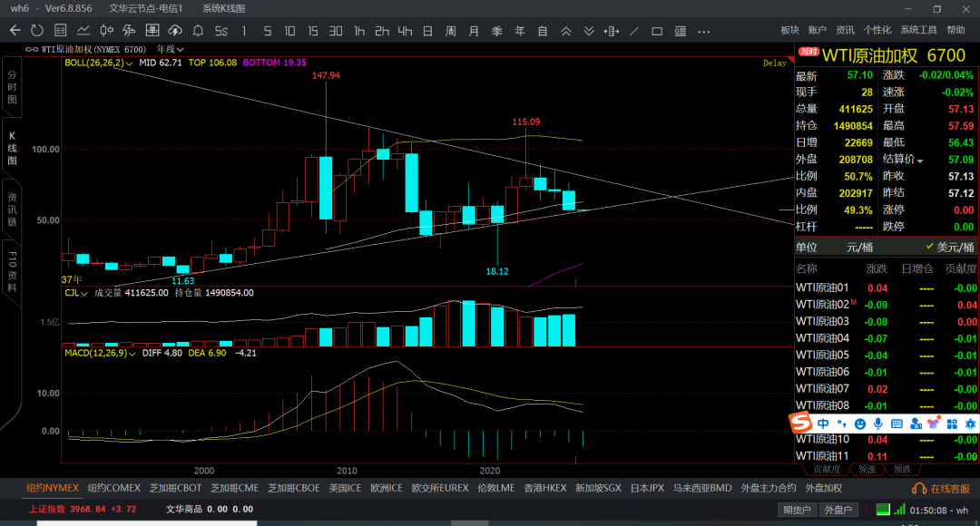Open the 个性化 menu
The height and width of the screenshot is (526, 980).
(x=877, y=30)
